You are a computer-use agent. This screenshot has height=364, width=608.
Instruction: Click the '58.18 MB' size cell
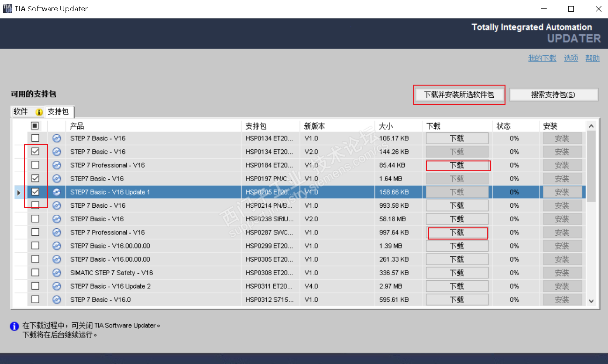click(399, 219)
